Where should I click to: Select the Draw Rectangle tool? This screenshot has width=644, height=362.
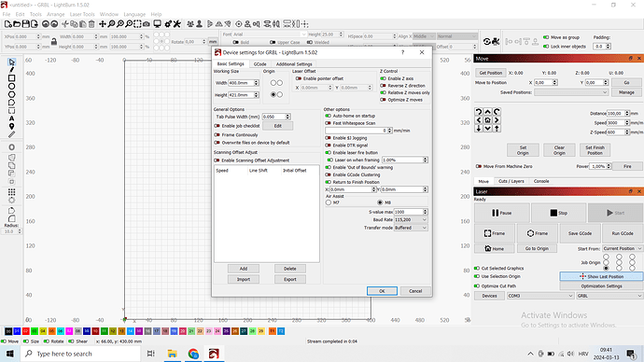pos(11,78)
